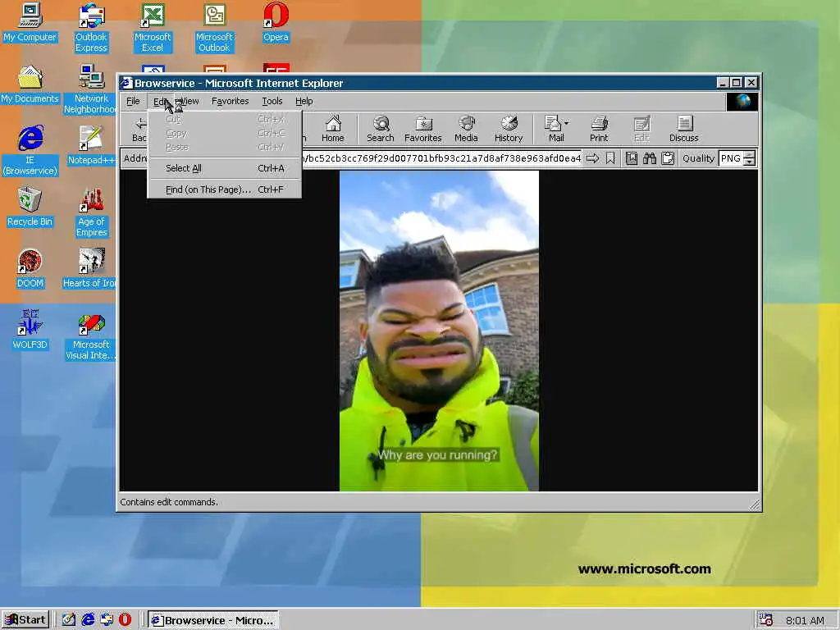Image resolution: width=840 pixels, height=630 pixels.
Task: Select the Notepad++ desktop shortcut
Action: pos(91,145)
